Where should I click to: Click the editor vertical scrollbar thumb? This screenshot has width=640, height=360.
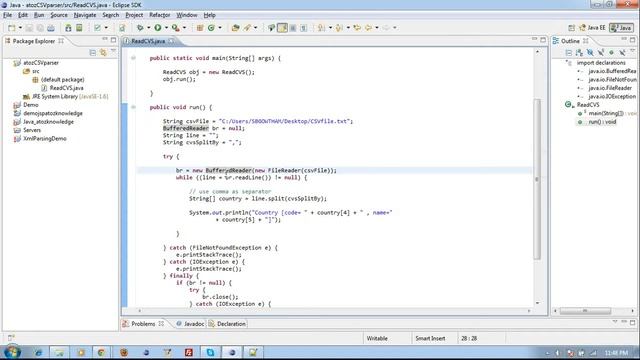(537, 178)
